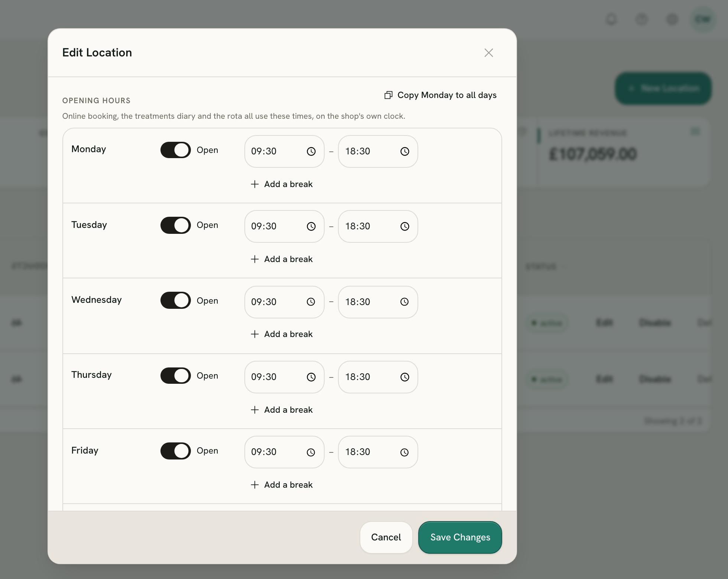Add a break to Thursday

click(x=282, y=410)
